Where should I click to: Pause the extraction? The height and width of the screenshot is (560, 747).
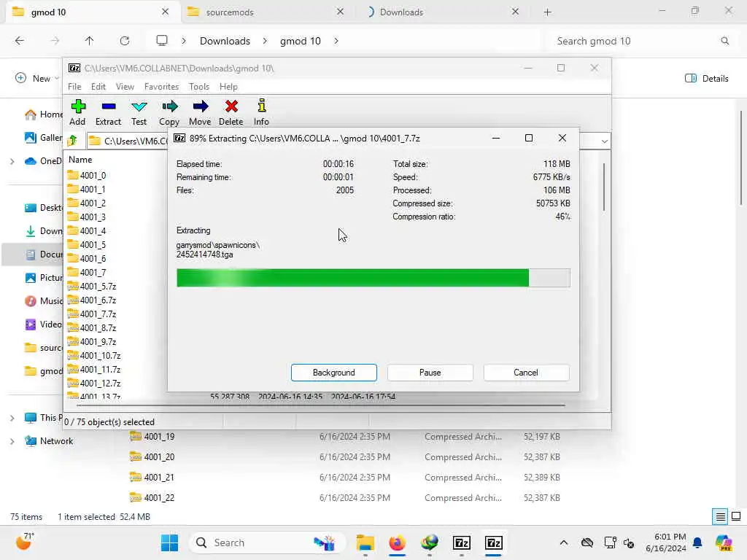click(x=430, y=373)
